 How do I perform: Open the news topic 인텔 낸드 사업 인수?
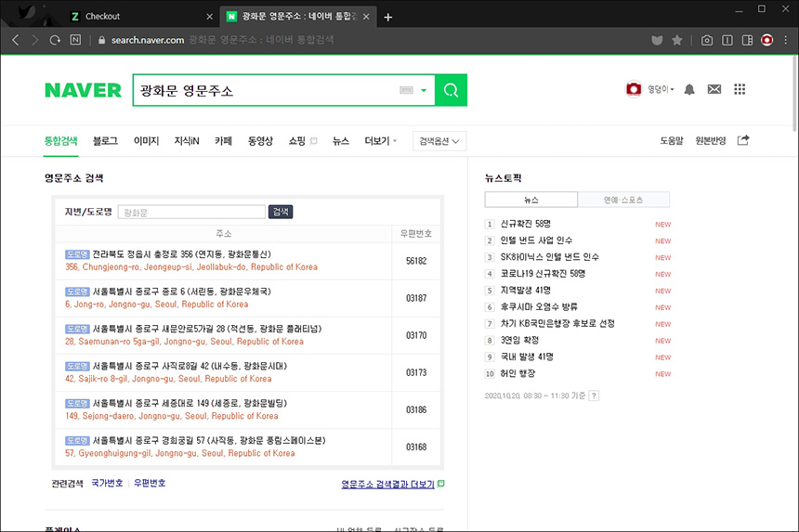[537, 240]
